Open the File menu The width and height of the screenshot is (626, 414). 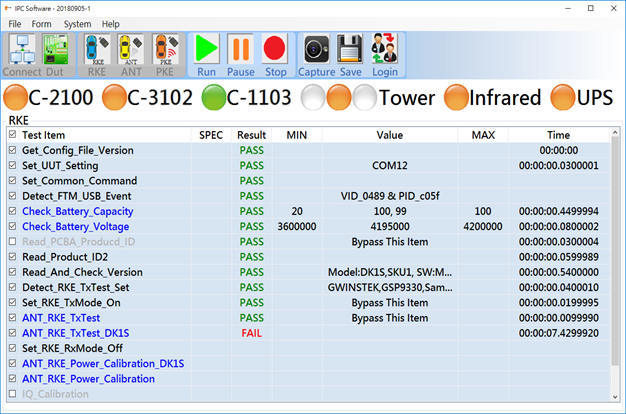click(x=14, y=23)
